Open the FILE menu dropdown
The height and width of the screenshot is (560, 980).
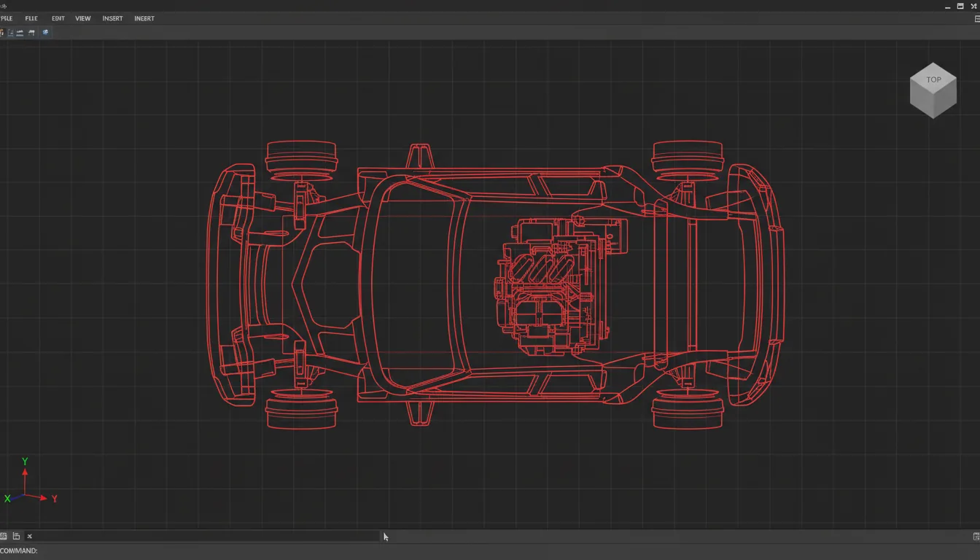[31, 18]
